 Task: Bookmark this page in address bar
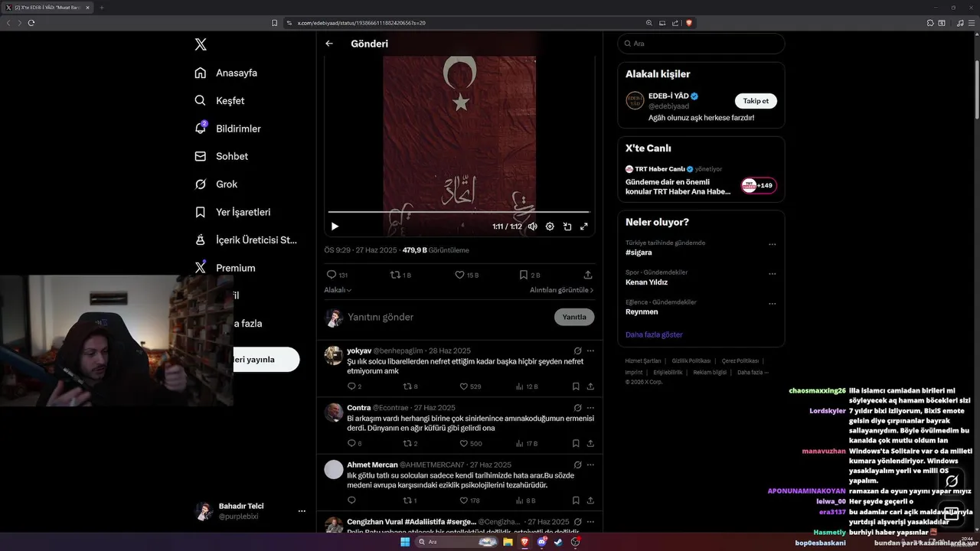tap(274, 23)
